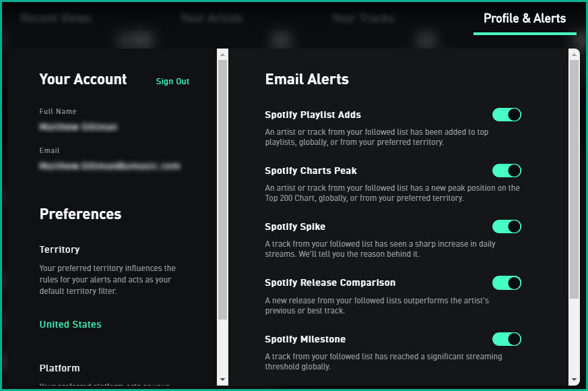
Task: Click the Spotify Milestone title
Action: pyautogui.click(x=305, y=339)
